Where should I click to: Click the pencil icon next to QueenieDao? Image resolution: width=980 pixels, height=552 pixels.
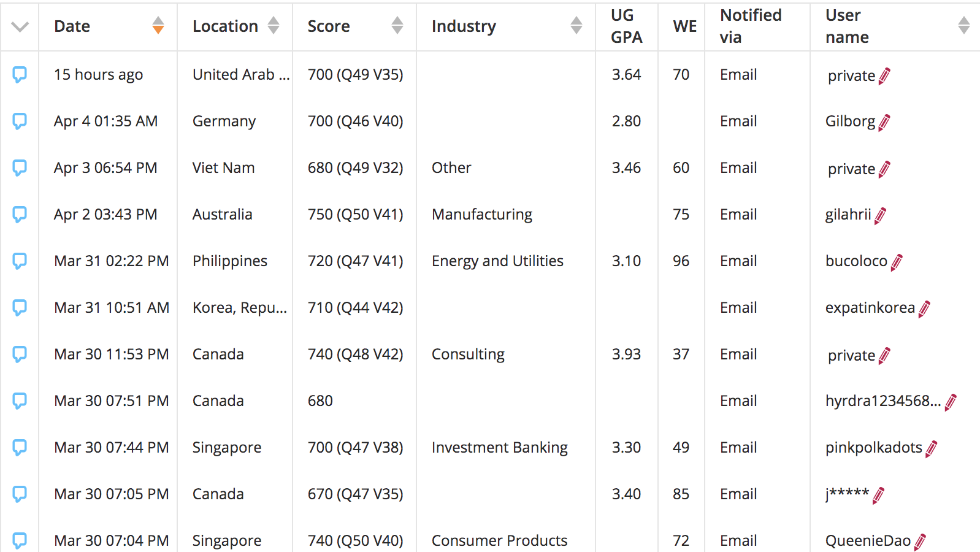point(920,542)
